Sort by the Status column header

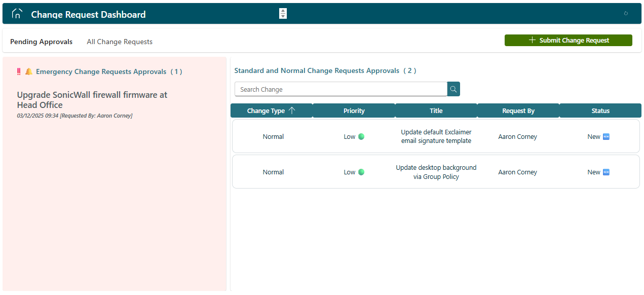tap(600, 110)
